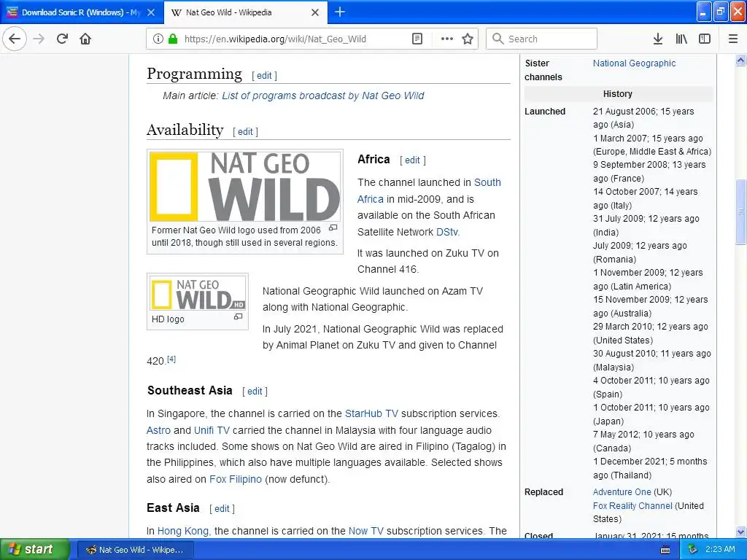Click the green secure padlock icon

[173, 39]
